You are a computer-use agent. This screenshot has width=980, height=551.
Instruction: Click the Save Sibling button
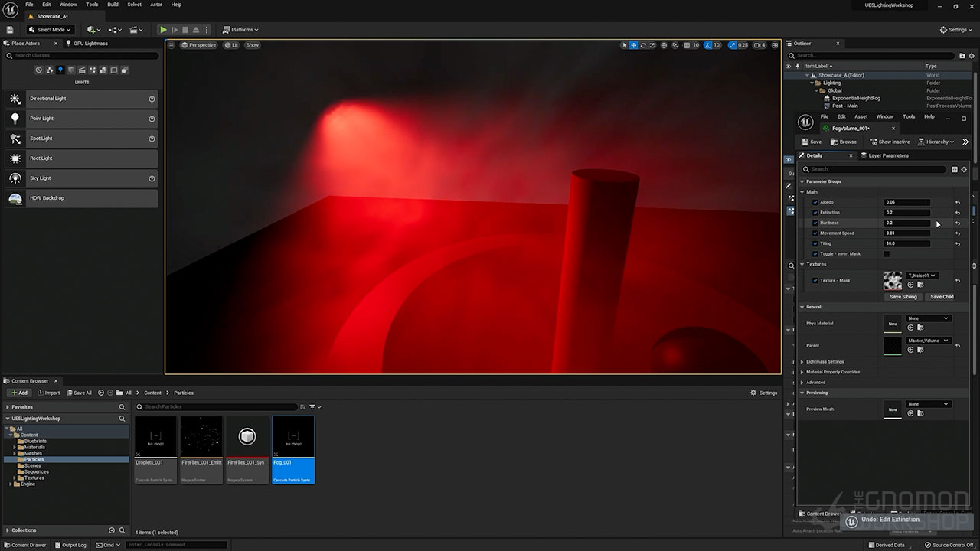903,297
